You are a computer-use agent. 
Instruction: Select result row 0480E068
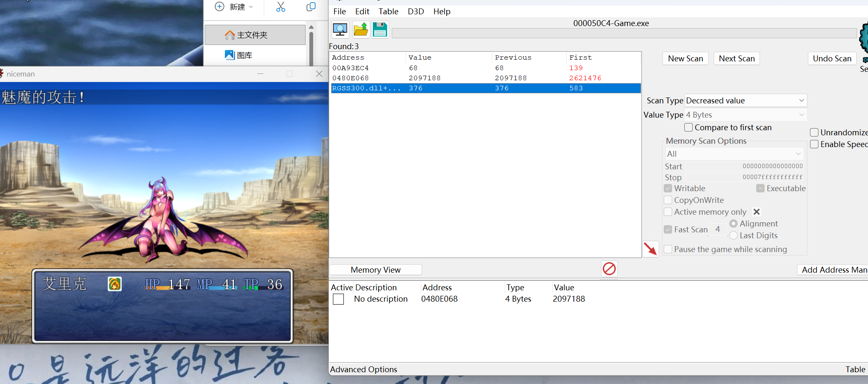485,78
